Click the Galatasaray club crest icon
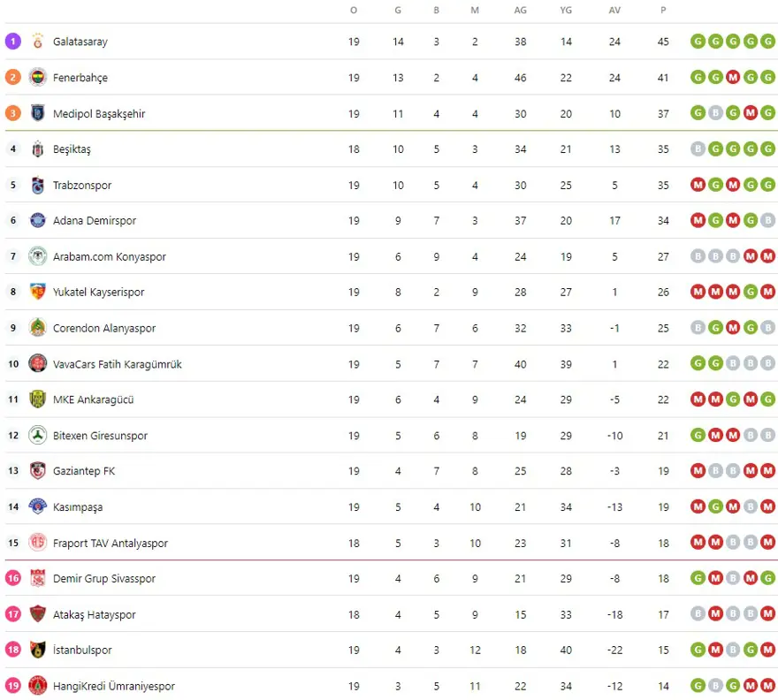This screenshot has width=778, height=700. click(38, 42)
